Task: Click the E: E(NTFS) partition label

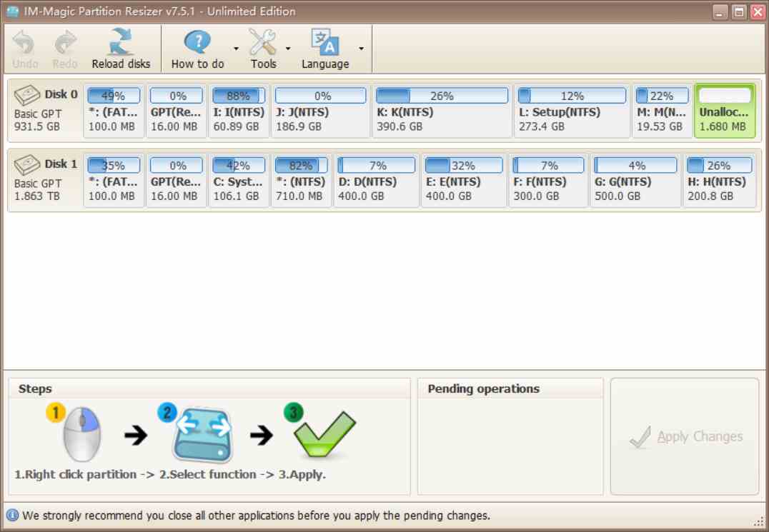Action: (454, 182)
